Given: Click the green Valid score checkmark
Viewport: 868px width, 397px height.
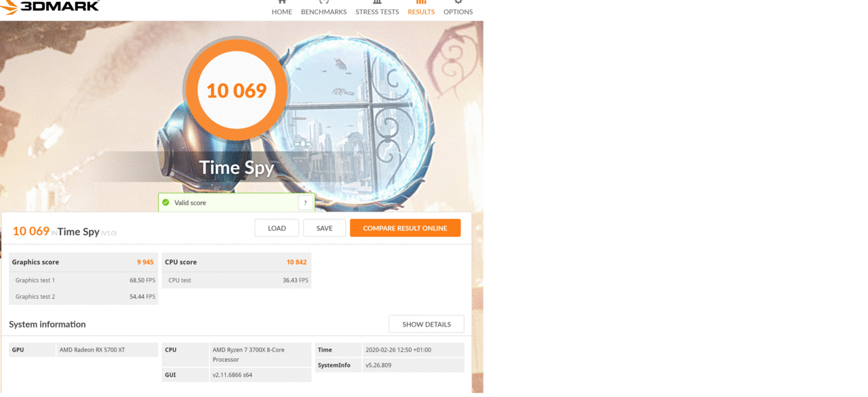Looking at the screenshot, I should coord(165,203).
